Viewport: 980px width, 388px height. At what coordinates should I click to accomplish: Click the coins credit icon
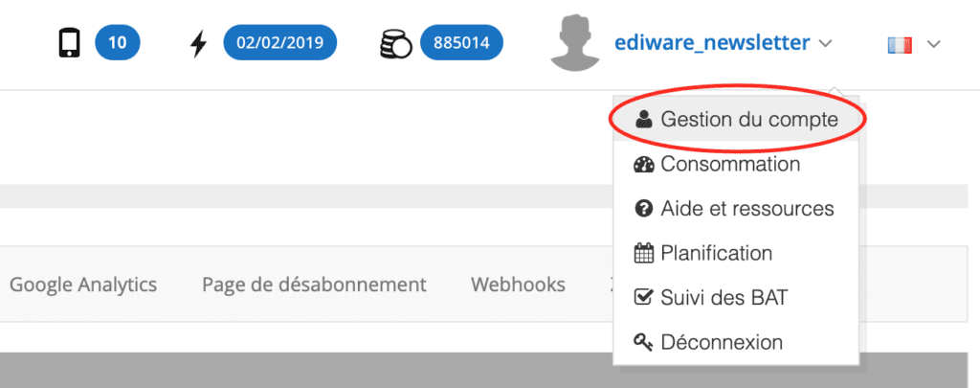tap(395, 44)
